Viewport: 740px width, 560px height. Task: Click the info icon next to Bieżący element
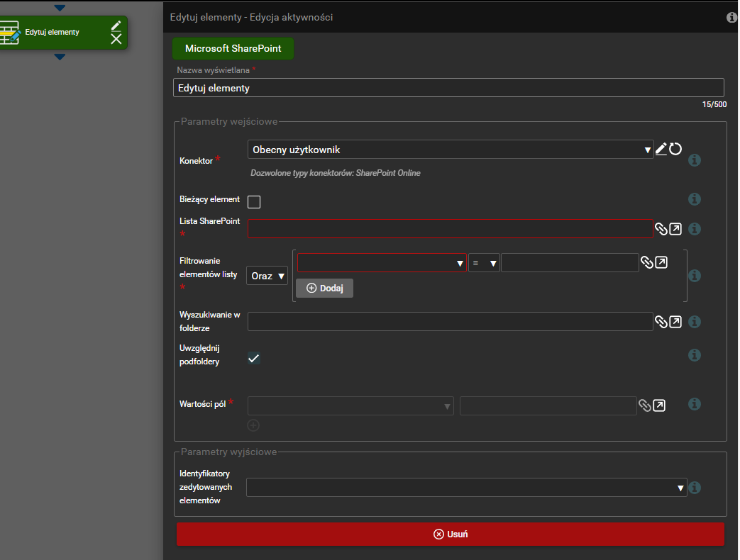[695, 199]
